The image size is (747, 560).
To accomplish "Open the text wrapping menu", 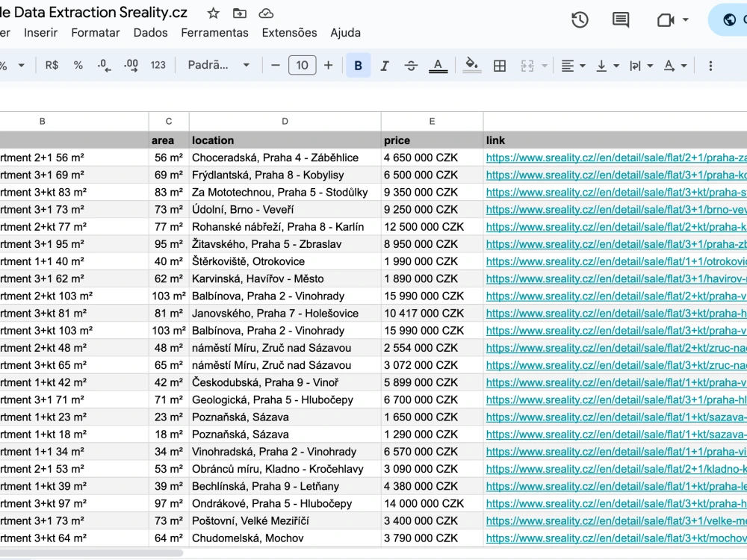I will point(641,65).
